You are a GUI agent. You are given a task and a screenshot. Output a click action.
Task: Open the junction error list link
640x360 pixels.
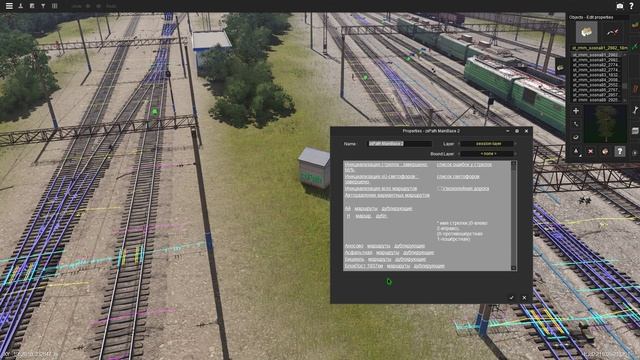464,164
